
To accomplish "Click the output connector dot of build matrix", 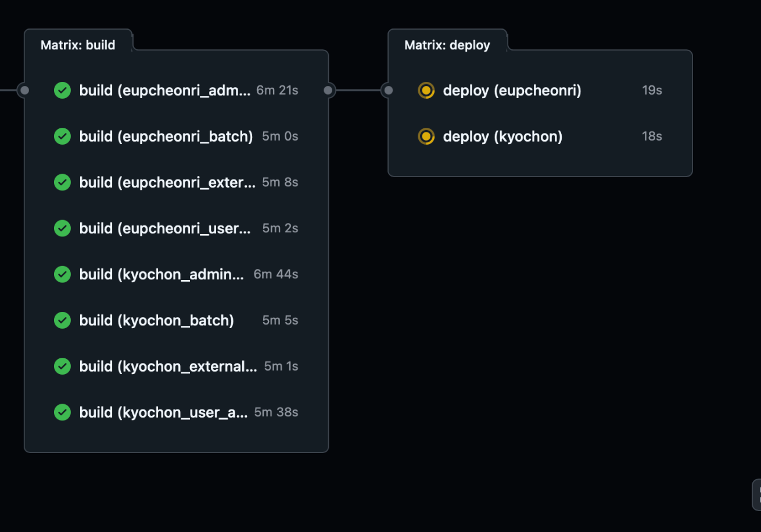I will [x=328, y=90].
